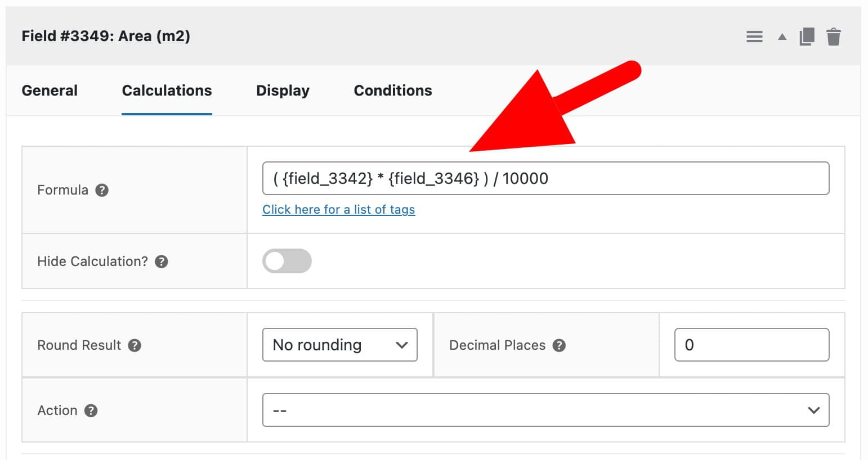
Task: Toggle the Hide Calculation switch
Action: tap(287, 261)
